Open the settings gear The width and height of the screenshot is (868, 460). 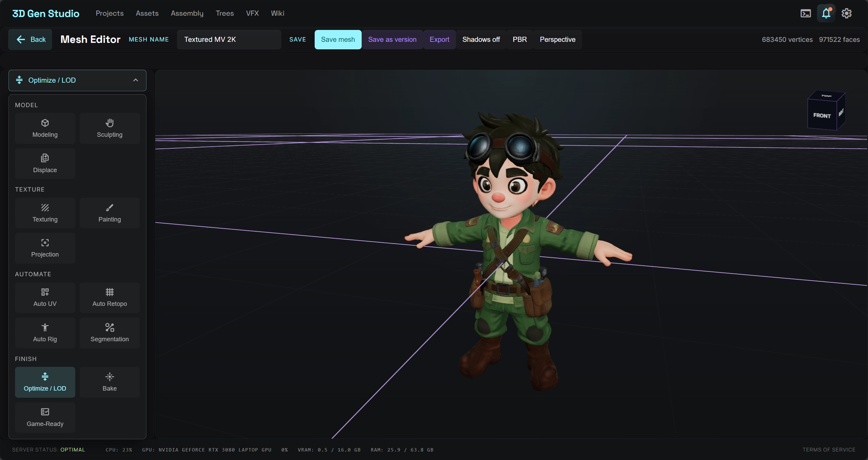(x=847, y=13)
